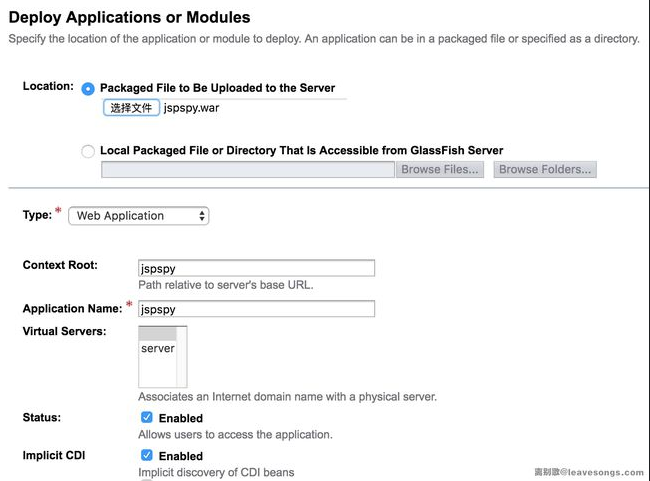The height and width of the screenshot is (481, 650).
Task: Click the 'Context Root:' field label
Action: 60,265
